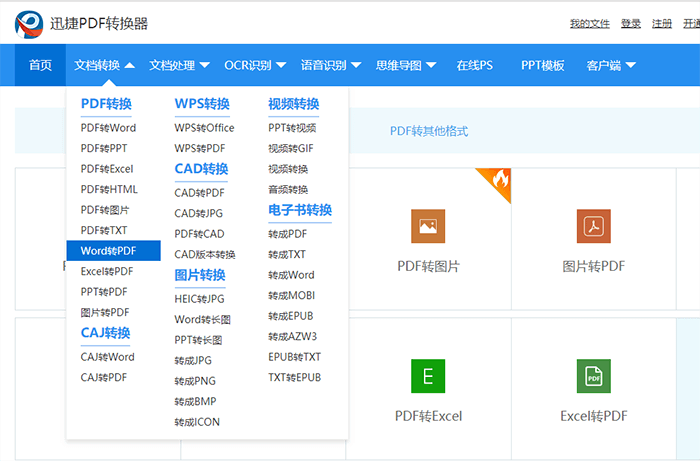700x461 pixels.
Task: Select PPT转PDF menu entry
Action: (104, 292)
